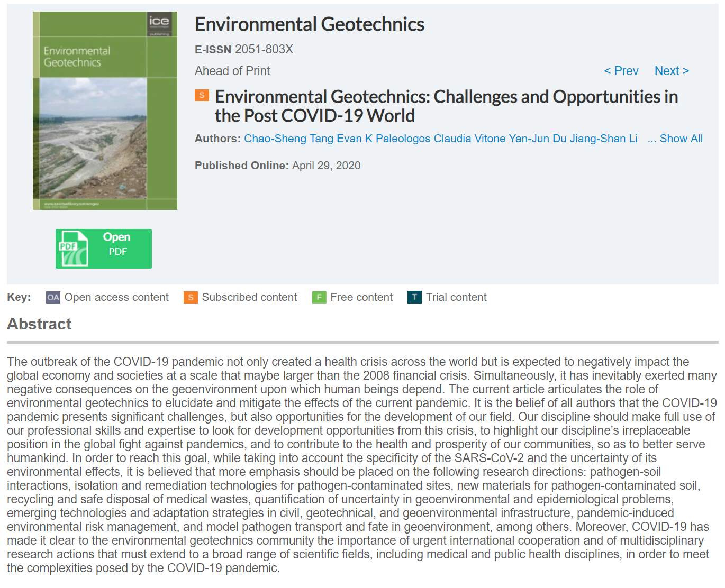Click the orange S key icon
Image resolution: width=725 pixels, height=588 pixels.
pos(191,297)
